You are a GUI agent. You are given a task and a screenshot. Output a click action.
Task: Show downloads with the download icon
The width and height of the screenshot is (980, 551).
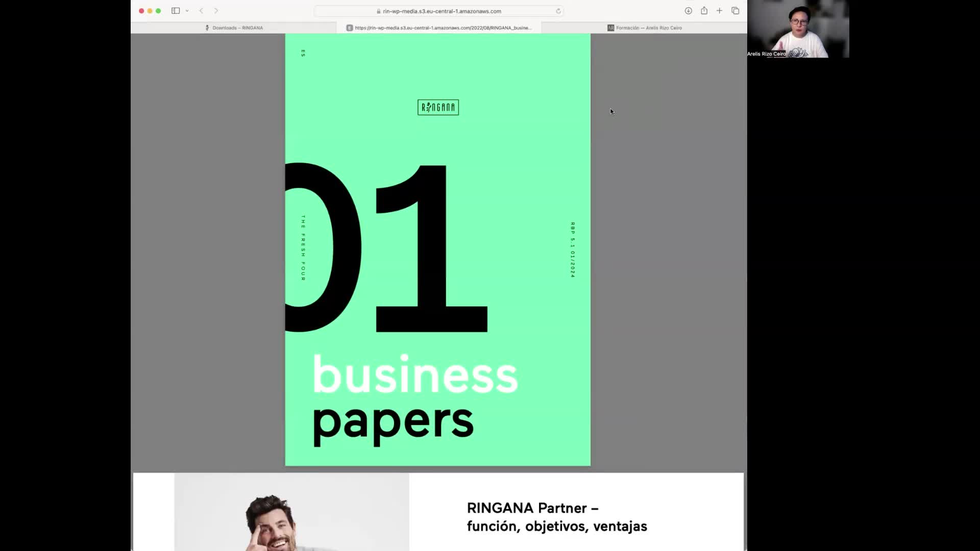click(688, 11)
